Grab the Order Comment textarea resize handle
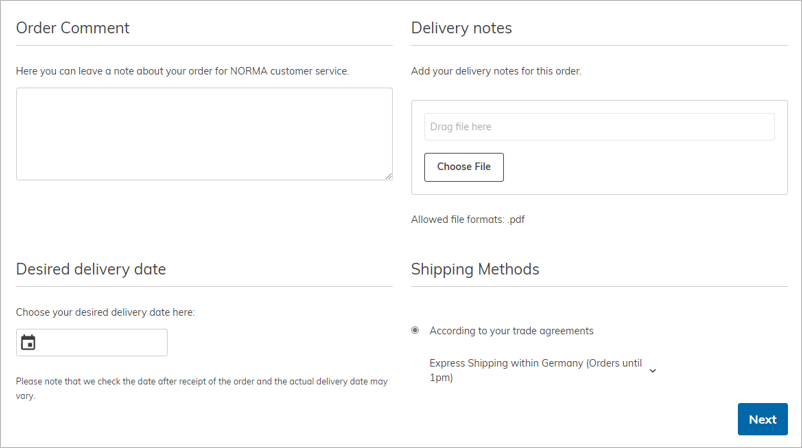This screenshot has width=802, height=448. point(389,176)
